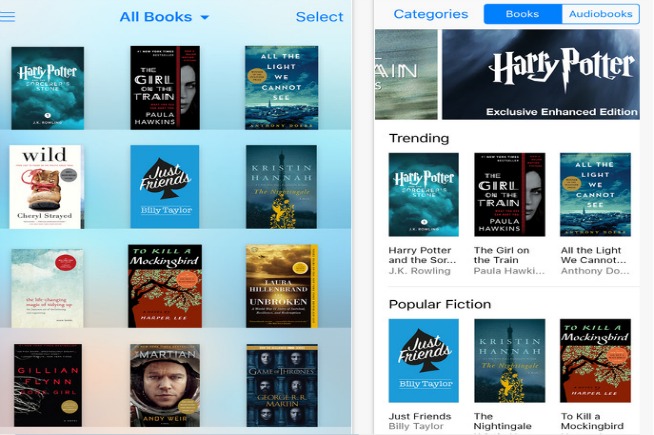Tap the Select button
Image resolution: width=654 pixels, height=435 pixels.
coord(319,17)
